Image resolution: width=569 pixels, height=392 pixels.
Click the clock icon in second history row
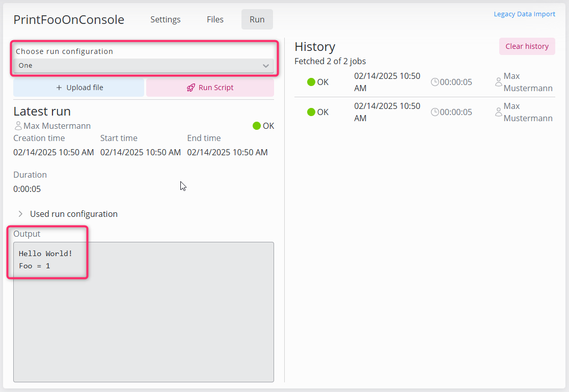click(x=435, y=112)
